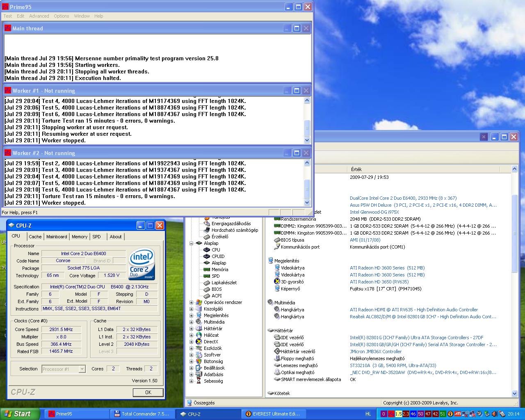Click the DirectX tree icon
The width and height of the screenshot is (525, 420).
pos(199,342)
